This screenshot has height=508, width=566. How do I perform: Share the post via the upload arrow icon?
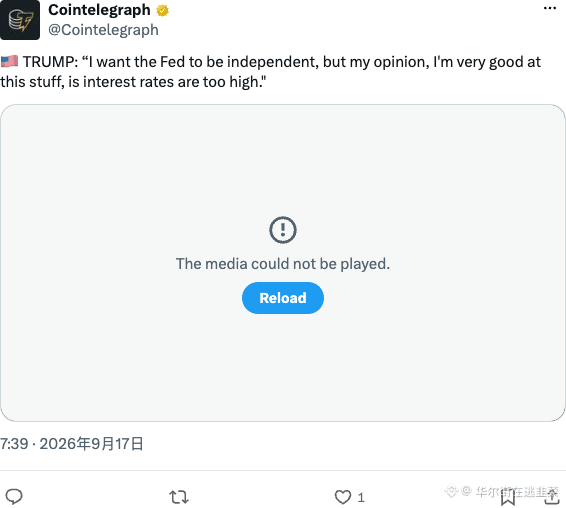[552, 497]
